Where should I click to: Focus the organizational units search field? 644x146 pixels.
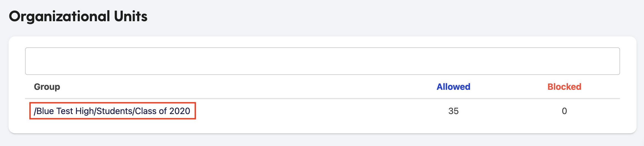click(322, 61)
